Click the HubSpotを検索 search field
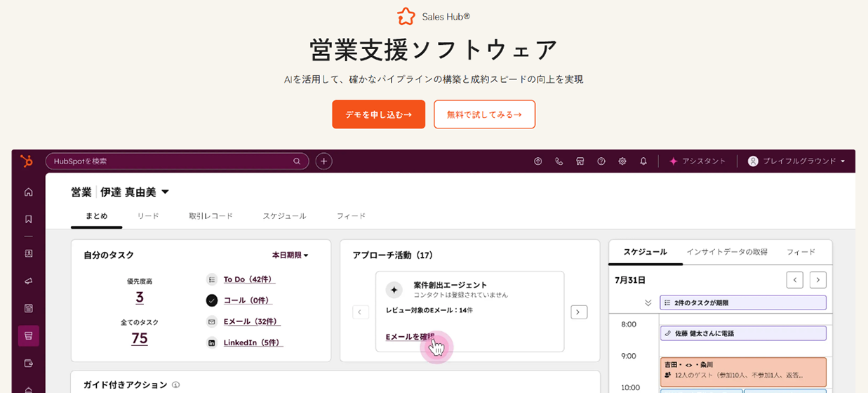 click(x=172, y=161)
